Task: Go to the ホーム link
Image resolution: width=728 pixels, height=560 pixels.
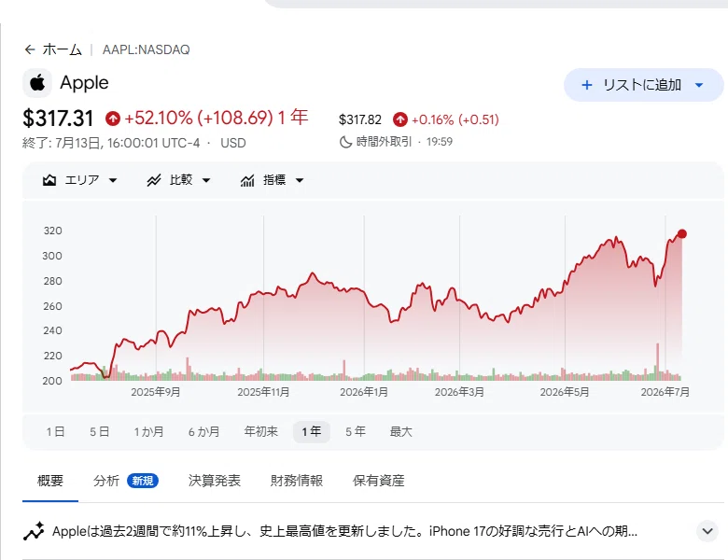Action: 63,49
